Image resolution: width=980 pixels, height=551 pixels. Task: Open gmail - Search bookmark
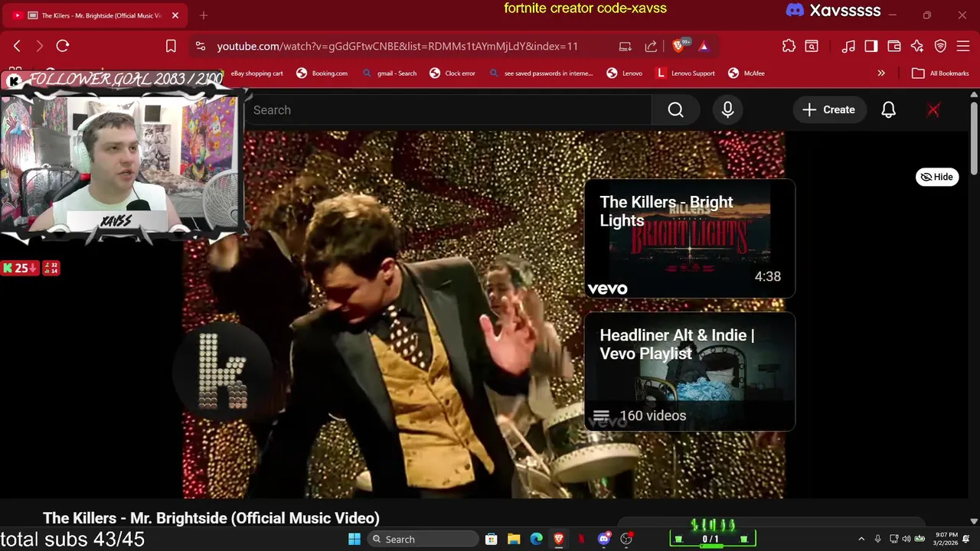389,73
